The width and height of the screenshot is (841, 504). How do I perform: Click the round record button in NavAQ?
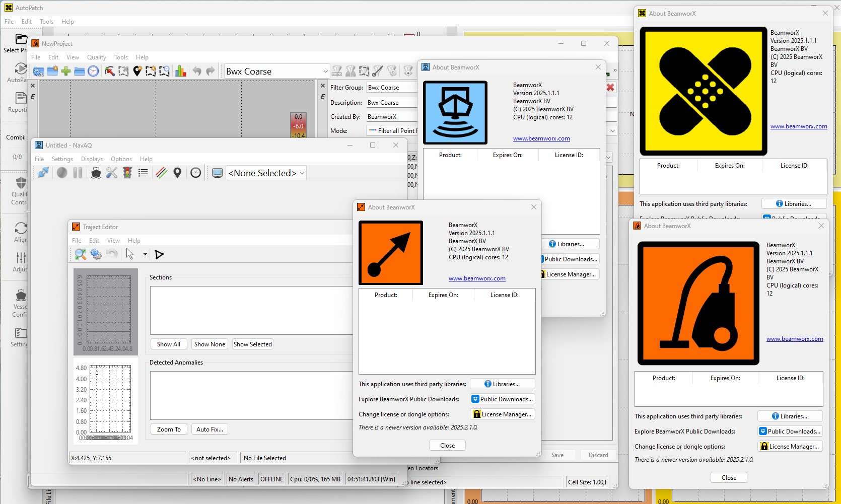pyautogui.click(x=62, y=173)
